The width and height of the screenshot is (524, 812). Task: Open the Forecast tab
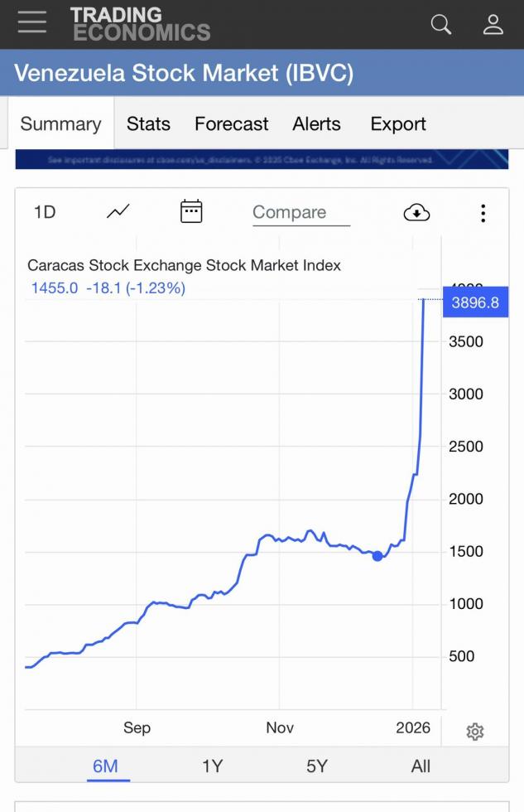tap(231, 124)
